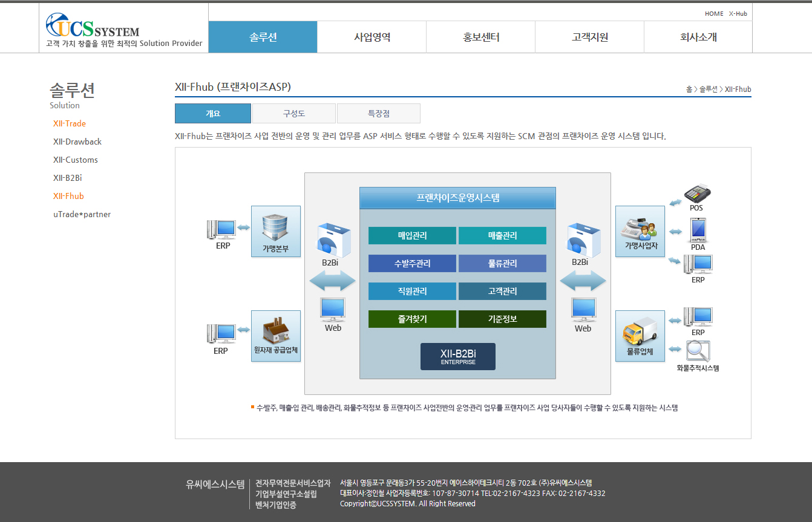Click the 매출관리 module box
The height and width of the screenshot is (522, 812).
pyautogui.click(x=502, y=235)
